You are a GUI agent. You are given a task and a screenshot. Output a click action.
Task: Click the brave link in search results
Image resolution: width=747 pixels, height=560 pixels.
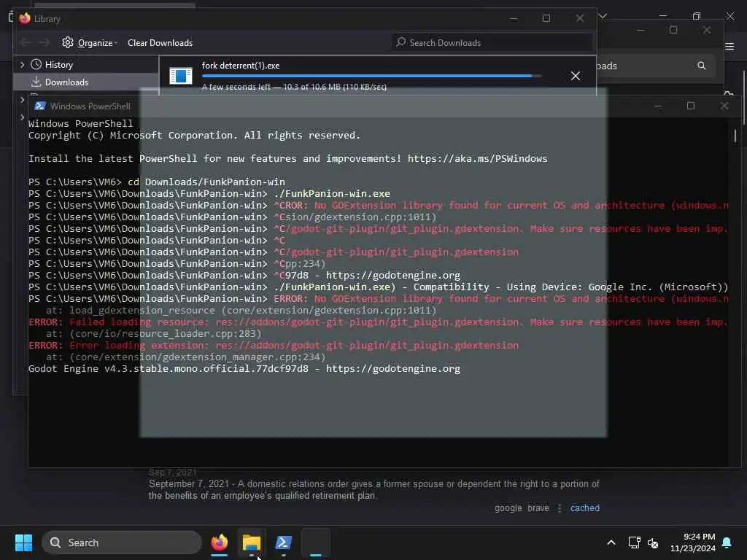pos(538,508)
